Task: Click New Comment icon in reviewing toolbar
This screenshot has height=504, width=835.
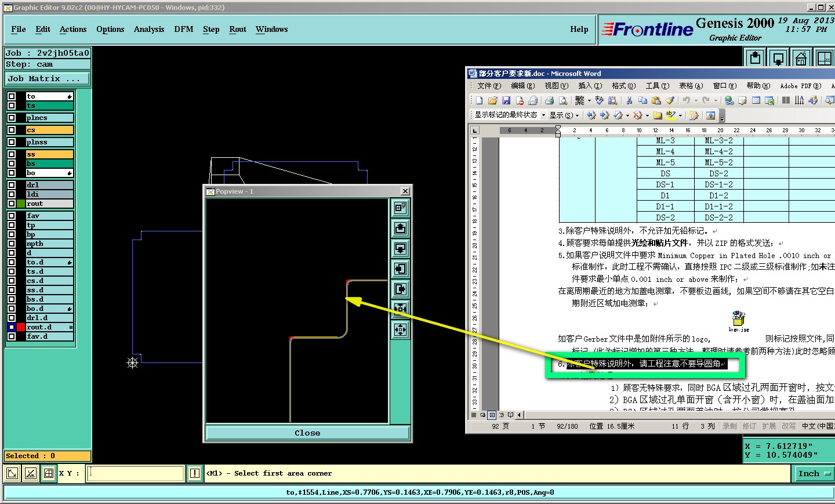Action: 657,115
